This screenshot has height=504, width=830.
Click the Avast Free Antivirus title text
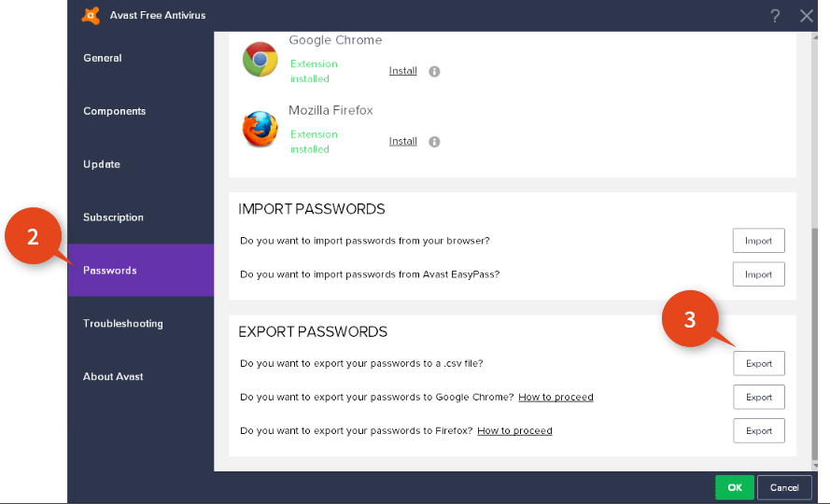click(158, 15)
